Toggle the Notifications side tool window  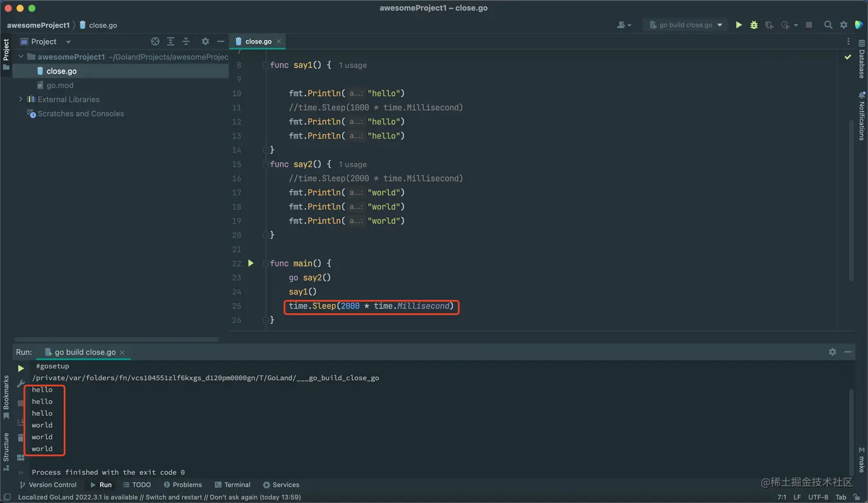[862, 116]
